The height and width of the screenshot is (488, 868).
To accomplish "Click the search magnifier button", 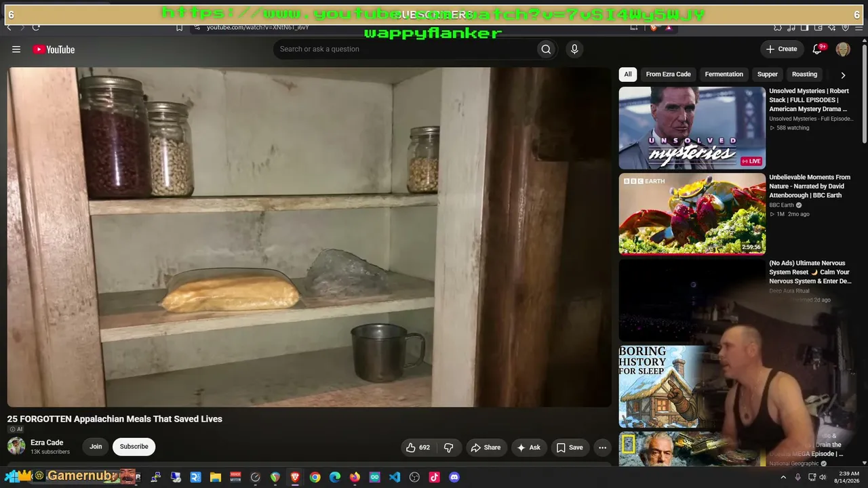I will (x=546, y=49).
